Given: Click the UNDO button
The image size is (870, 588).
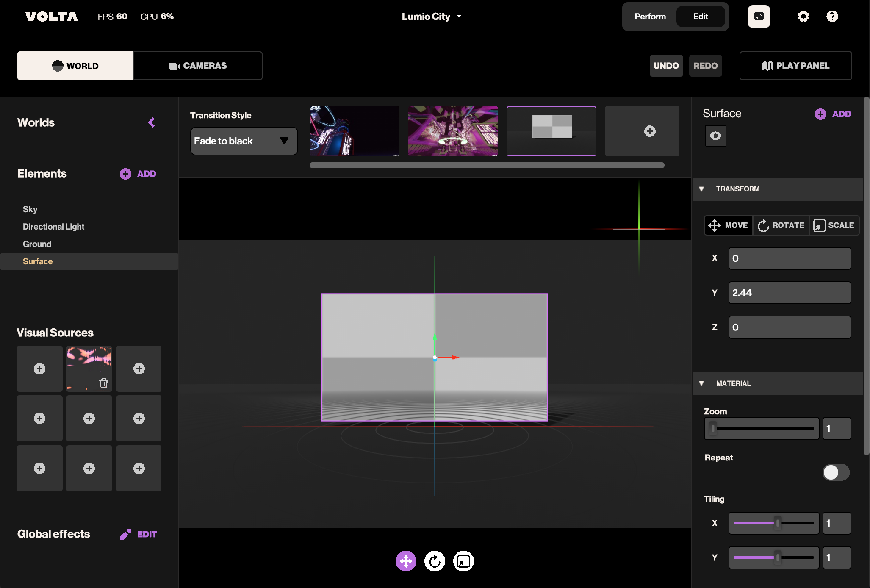Looking at the screenshot, I should coord(666,66).
